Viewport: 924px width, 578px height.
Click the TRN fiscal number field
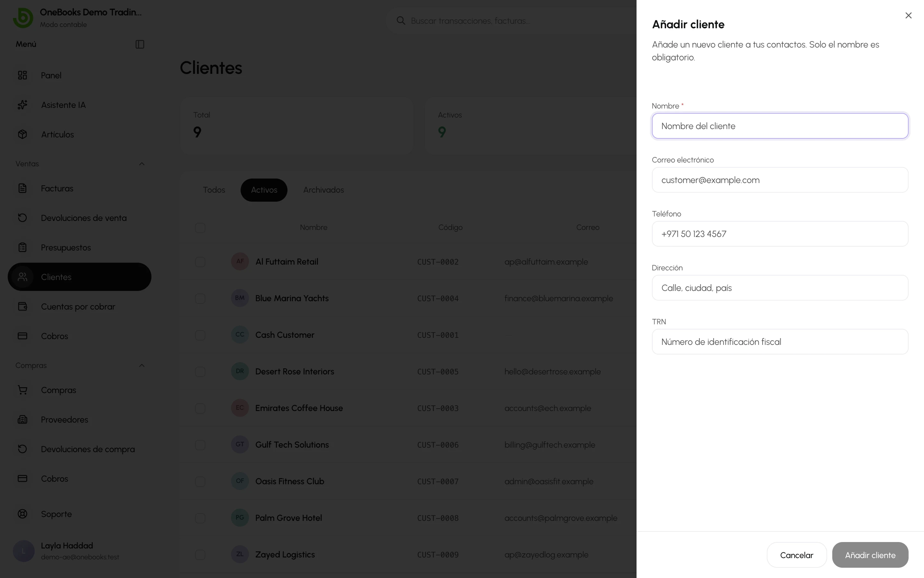coord(780,341)
